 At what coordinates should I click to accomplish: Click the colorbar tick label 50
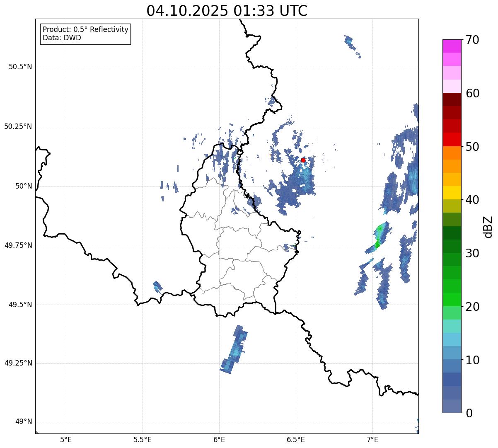(x=472, y=147)
